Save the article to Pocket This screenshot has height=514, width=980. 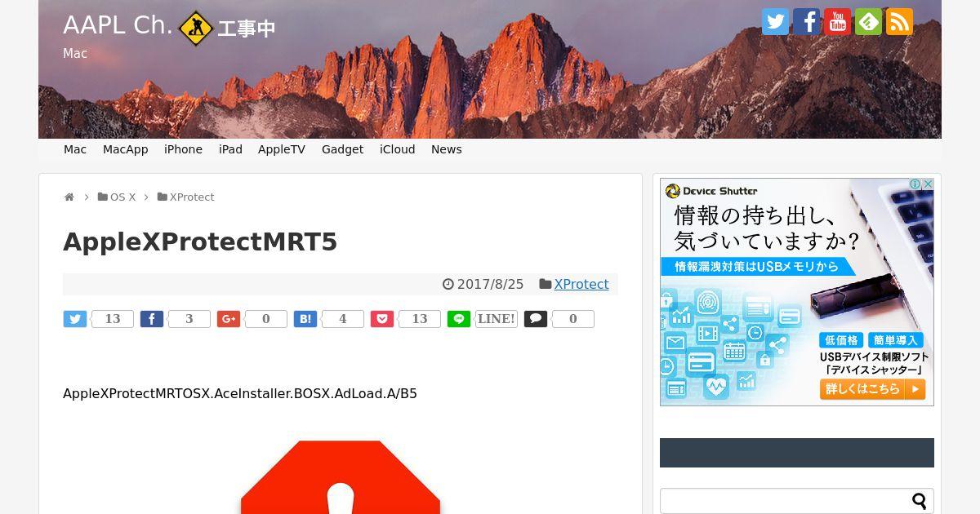382,319
